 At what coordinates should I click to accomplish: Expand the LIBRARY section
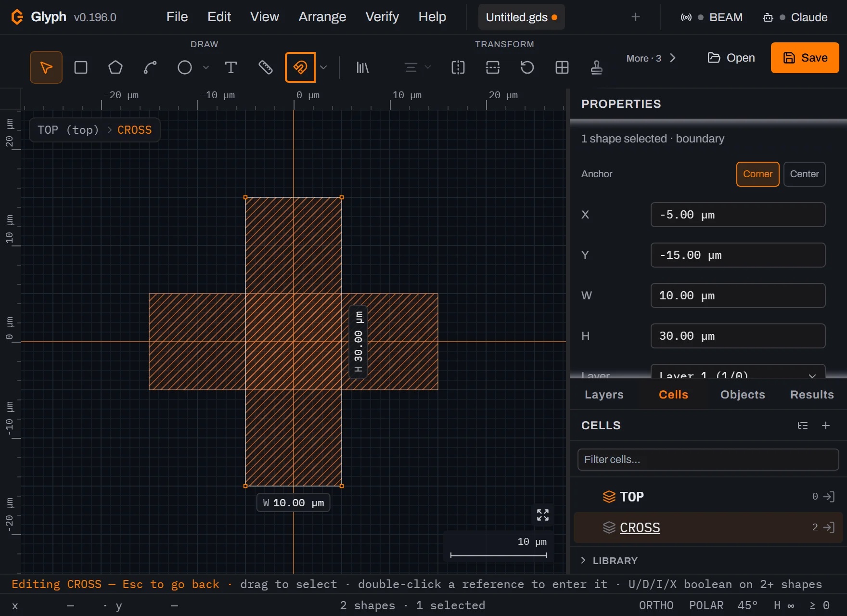pos(609,561)
